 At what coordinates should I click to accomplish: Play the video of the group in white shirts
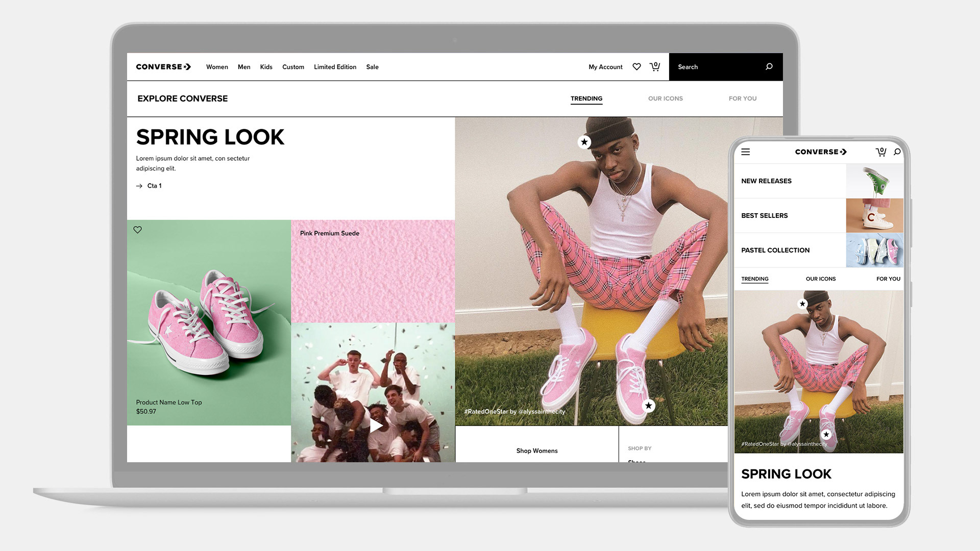[376, 425]
